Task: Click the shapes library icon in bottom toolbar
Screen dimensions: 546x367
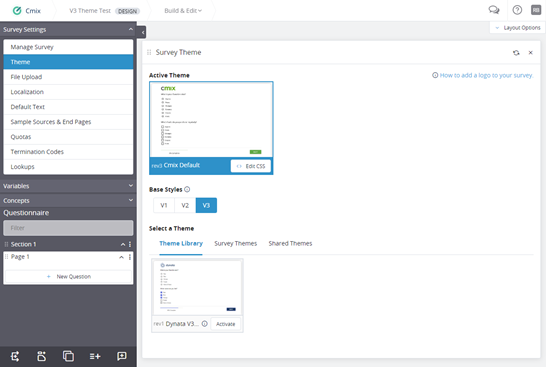Action: tap(41, 356)
